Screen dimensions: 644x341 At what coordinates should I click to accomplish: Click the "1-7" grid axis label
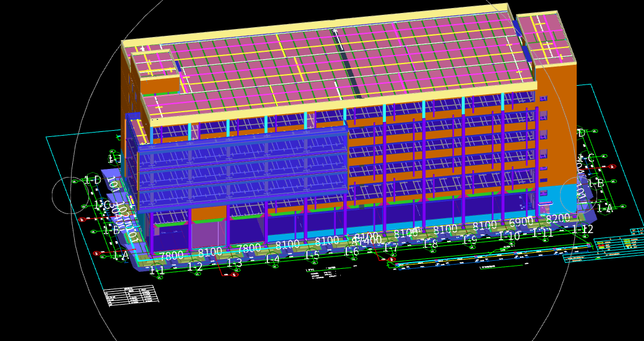tap(391, 248)
